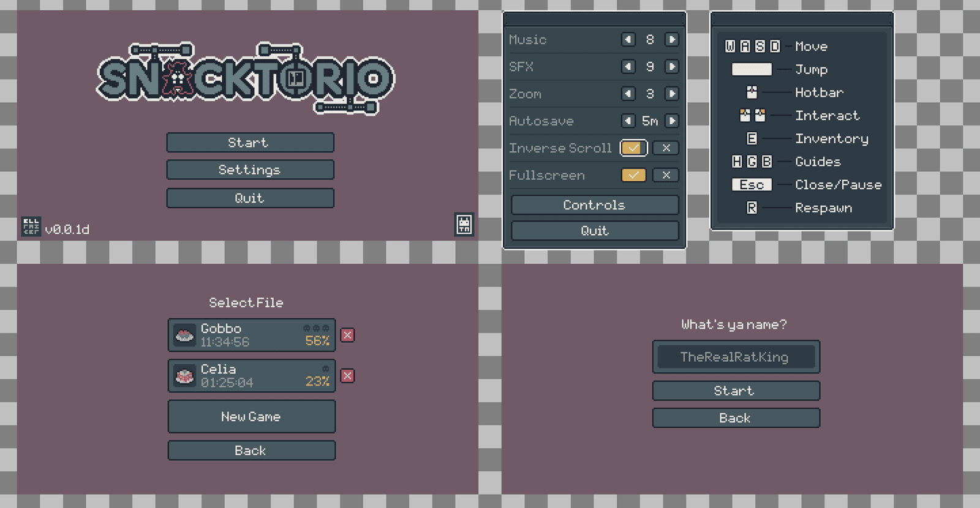Decrease the Music volume
This screenshot has height=508, width=980.
628,40
